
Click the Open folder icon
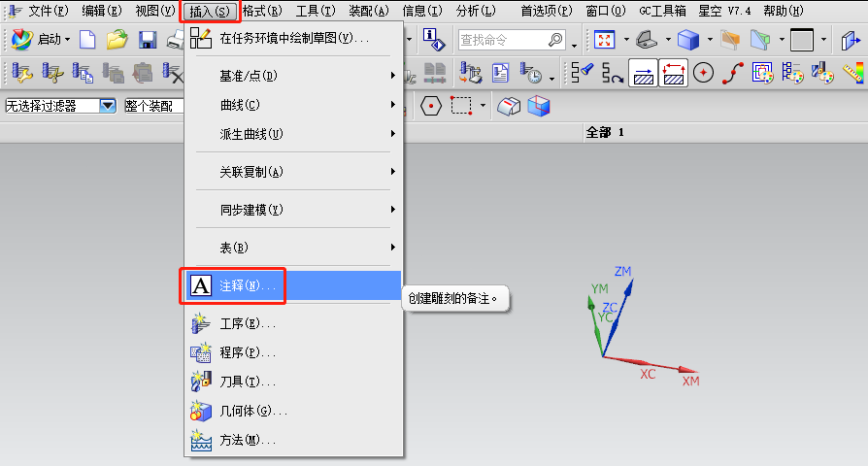click(x=117, y=40)
